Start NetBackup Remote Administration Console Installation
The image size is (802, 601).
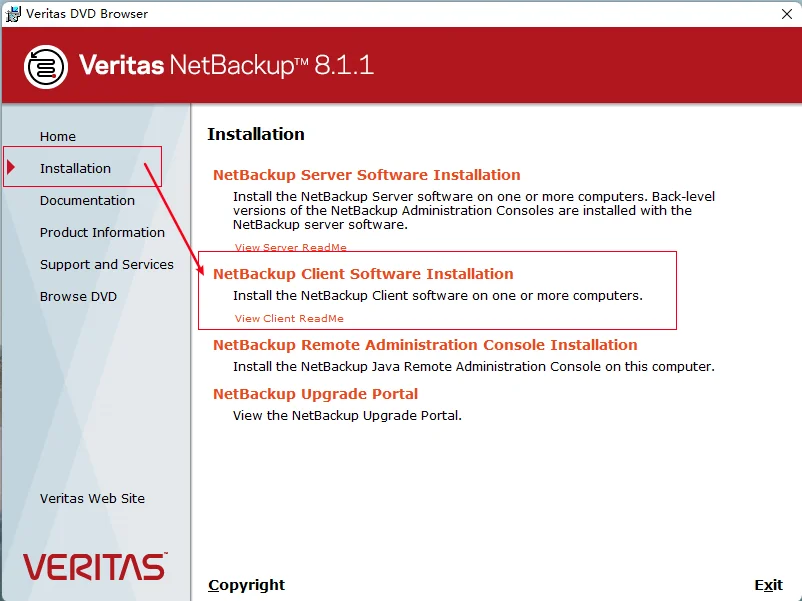(425, 345)
